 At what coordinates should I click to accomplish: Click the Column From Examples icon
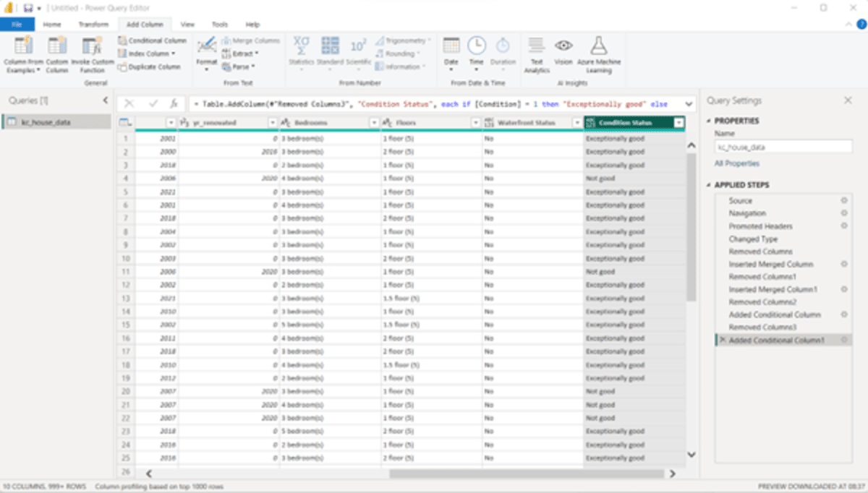tap(24, 46)
